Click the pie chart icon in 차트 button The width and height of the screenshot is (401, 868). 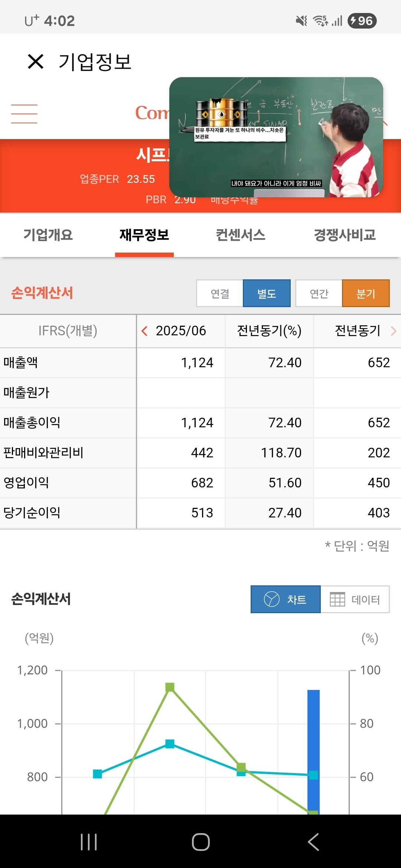point(271,599)
